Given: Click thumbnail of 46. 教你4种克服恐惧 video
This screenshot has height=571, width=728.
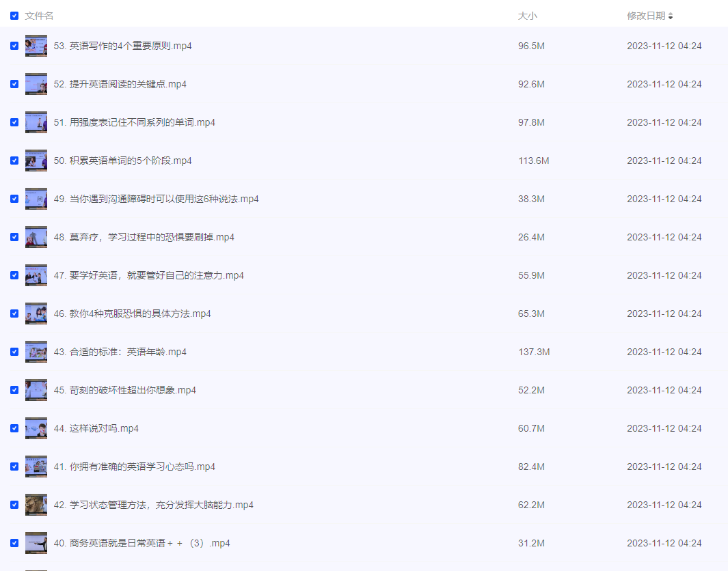Looking at the screenshot, I should tap(36, 314).
